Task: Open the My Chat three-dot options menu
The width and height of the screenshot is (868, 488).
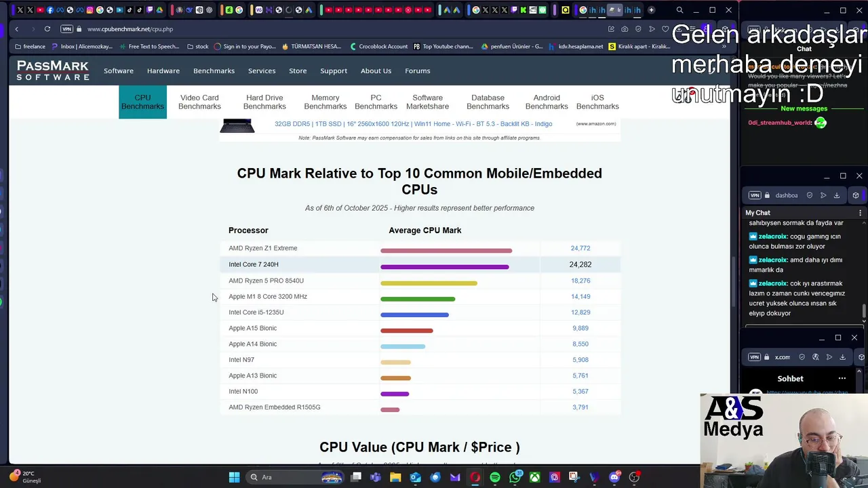Action: 860,213
